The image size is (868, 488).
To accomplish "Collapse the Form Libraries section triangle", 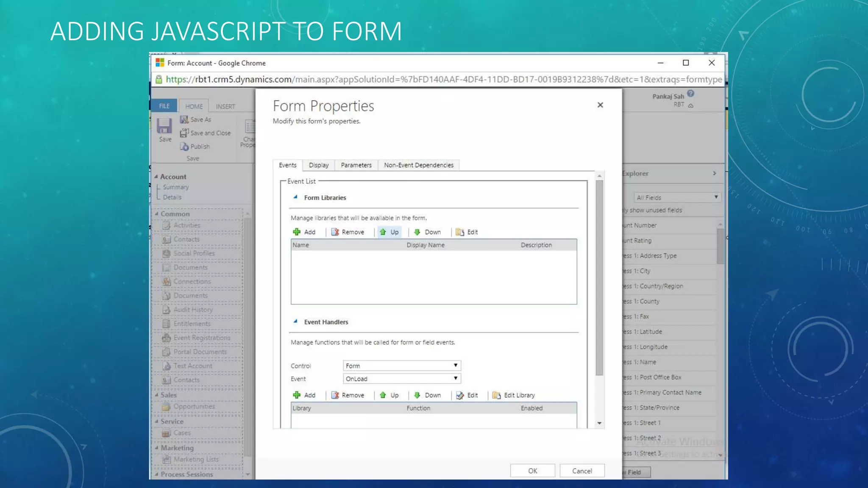I will pyautogui.click(x=295, y=197).
